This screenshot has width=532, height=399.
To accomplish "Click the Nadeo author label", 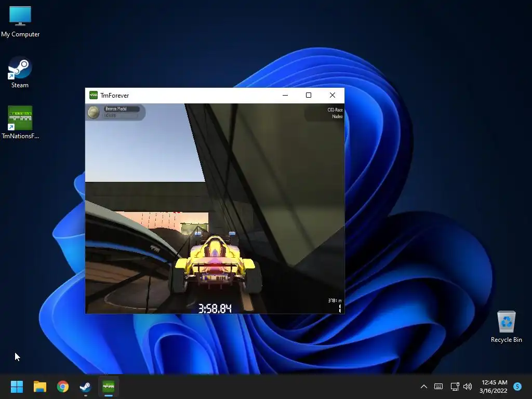I will (337, 116).
